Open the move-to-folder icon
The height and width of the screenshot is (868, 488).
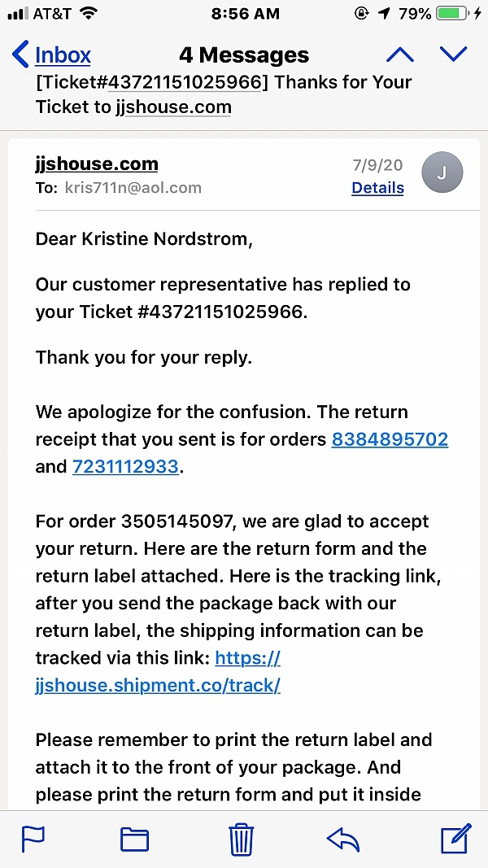135,839
